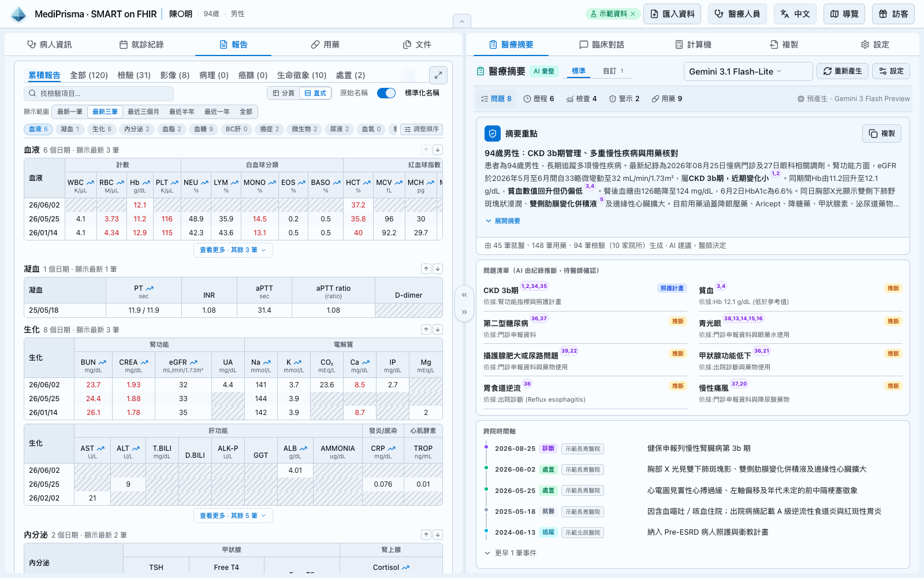Choose the 最近三個月 display range

tap(143, 112)
